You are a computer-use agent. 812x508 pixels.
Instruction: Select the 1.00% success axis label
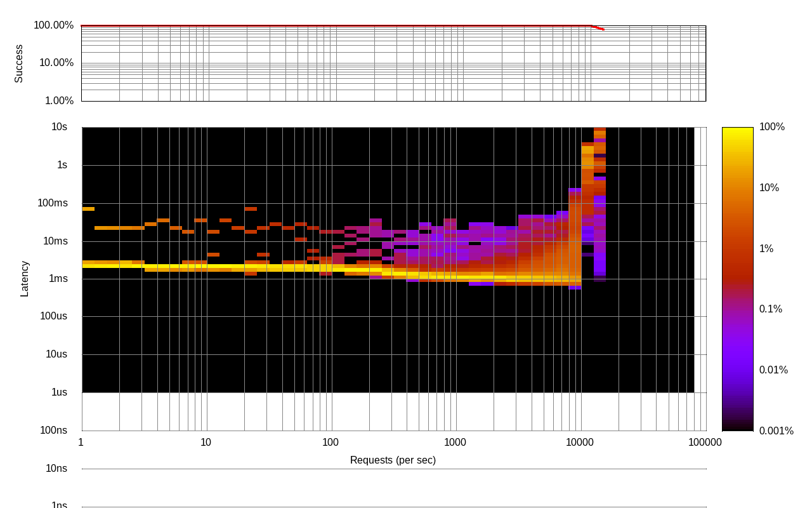point(59,100)
